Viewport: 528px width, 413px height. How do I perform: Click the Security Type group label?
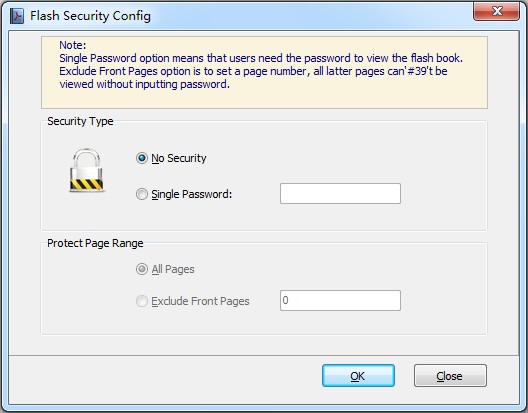80,121
